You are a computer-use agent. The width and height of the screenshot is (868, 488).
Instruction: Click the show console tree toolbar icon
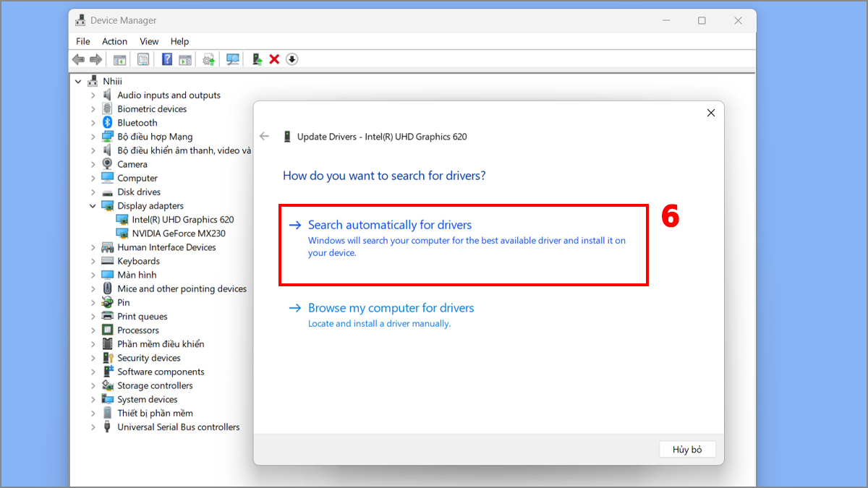[x=119, y=59]
